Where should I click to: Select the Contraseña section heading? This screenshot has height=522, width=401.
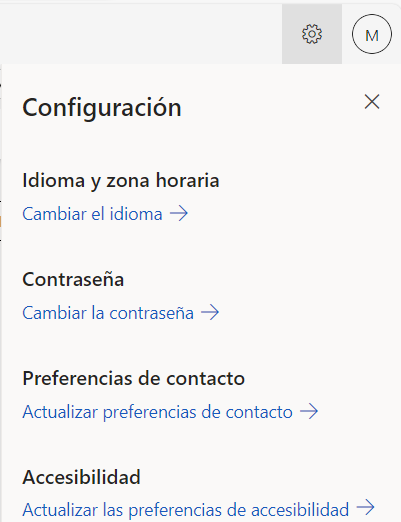(73, 279)
